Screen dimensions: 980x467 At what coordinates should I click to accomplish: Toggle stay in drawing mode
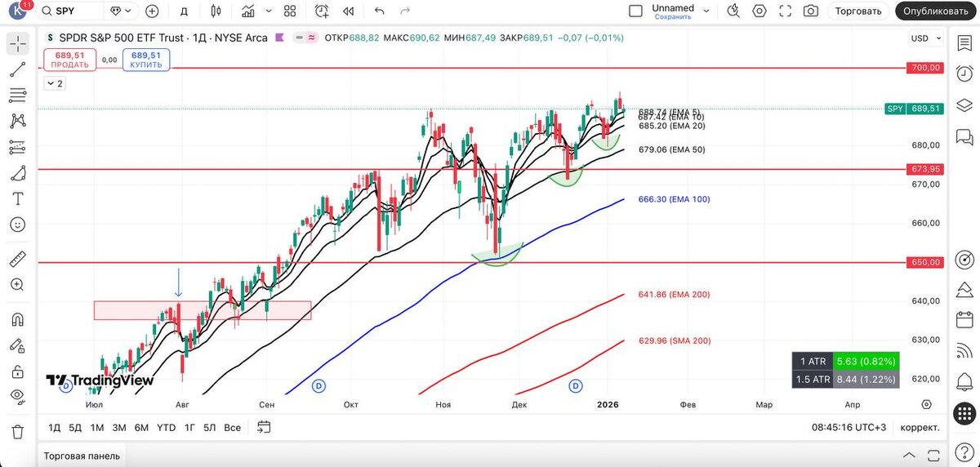[17, 345]
